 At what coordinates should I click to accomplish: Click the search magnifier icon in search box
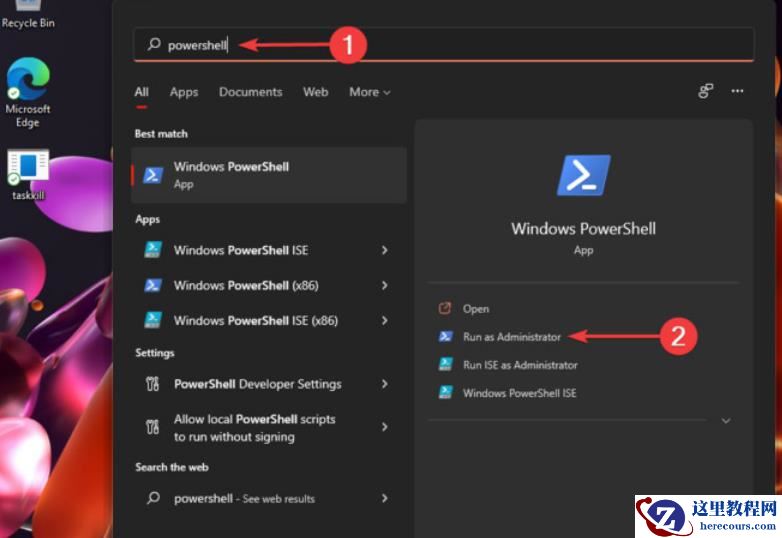click(154, 44)
